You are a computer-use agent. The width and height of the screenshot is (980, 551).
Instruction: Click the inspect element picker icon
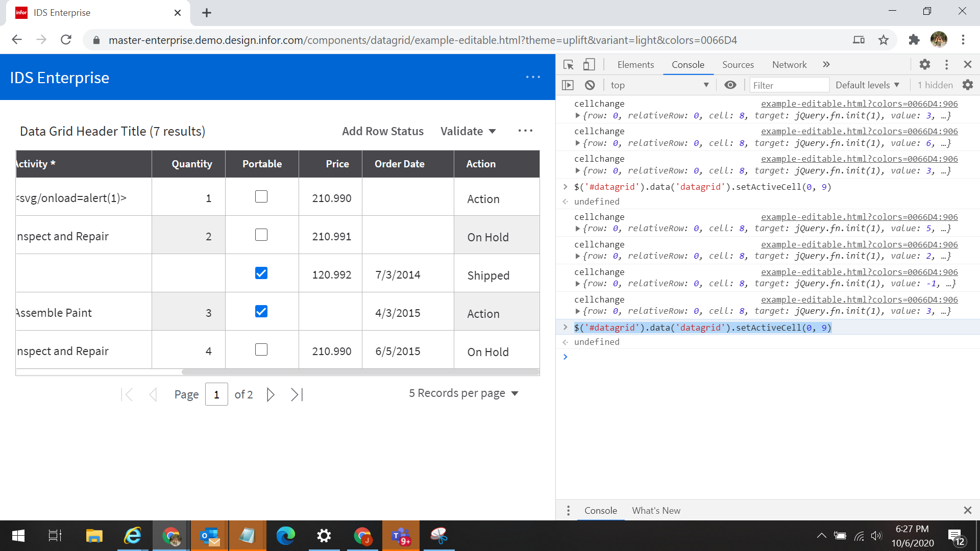pyautogui.click(x=568, y=65)
